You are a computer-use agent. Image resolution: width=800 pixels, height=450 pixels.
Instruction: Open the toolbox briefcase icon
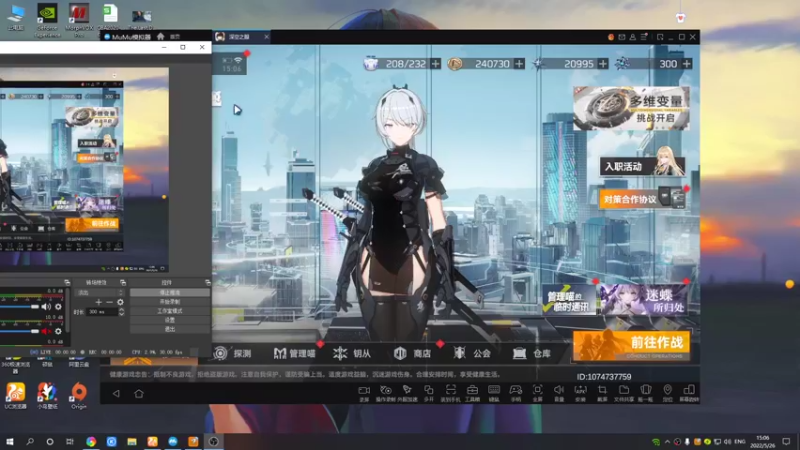click(x=472, y=391)
